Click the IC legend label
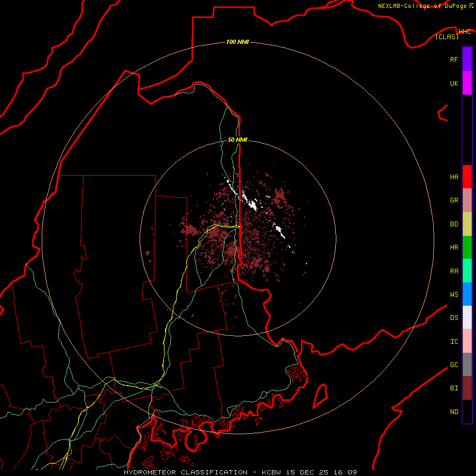476x476 pixels. coord(454,341)
